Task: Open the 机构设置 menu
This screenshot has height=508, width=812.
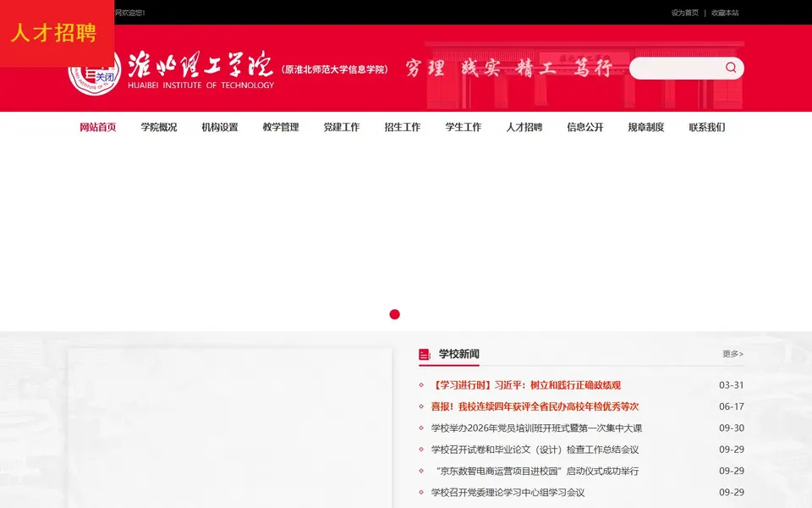Action: [220, 127]
